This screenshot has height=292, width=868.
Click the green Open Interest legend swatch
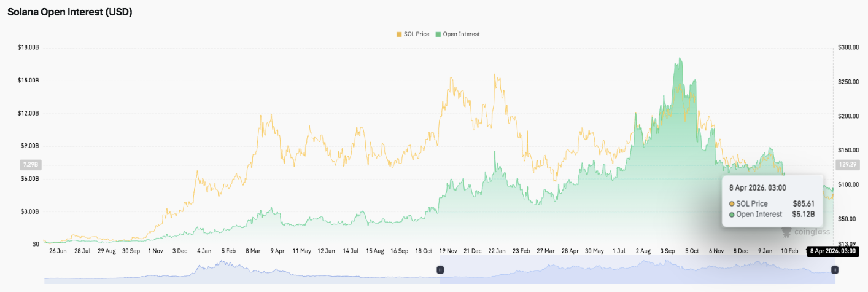coord(438,34)
